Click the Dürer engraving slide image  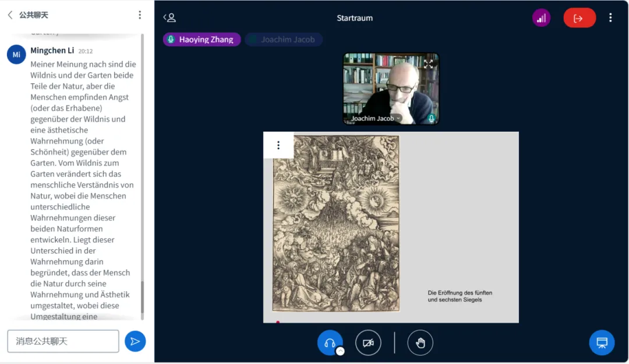coord(336,223)
